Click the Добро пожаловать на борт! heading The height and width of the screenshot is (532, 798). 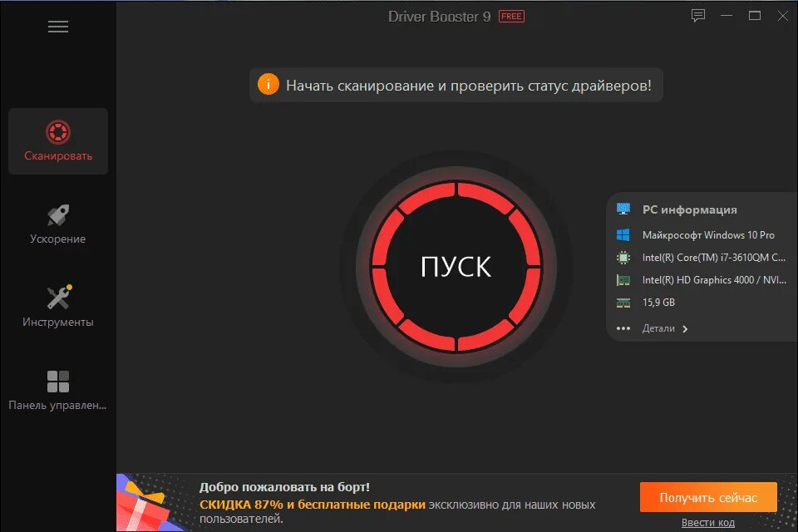[284, 487]
